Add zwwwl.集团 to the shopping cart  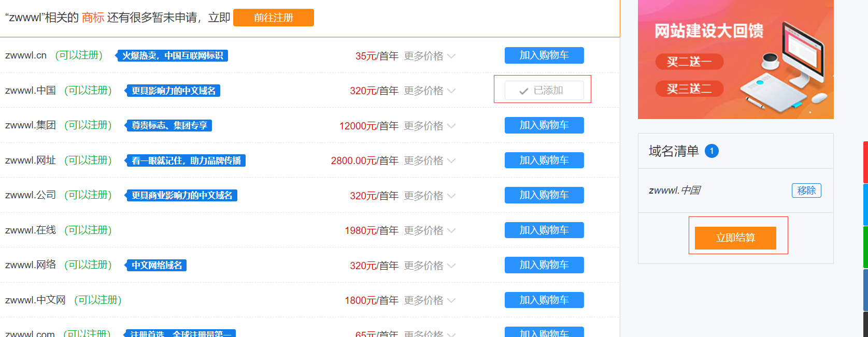(544, 125)
